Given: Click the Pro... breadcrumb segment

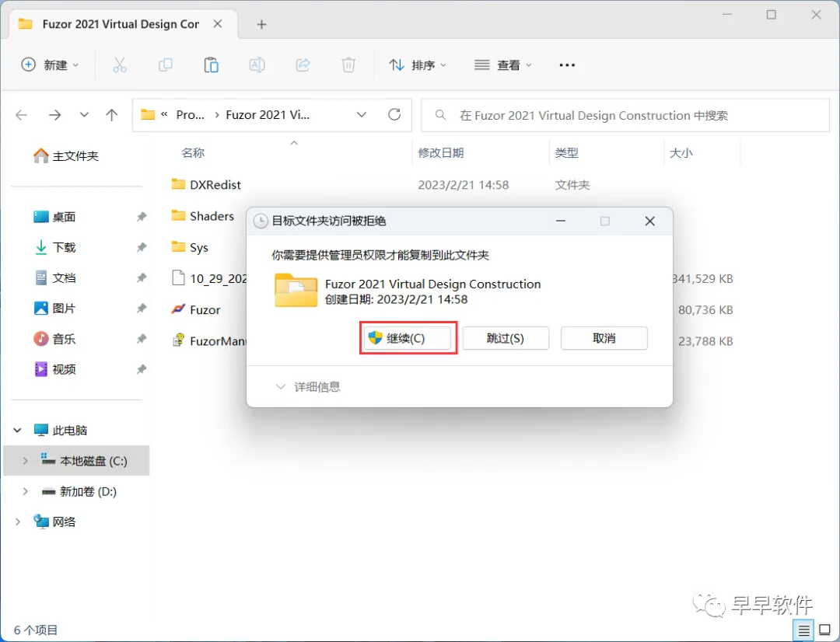Looking at the screenshot, I should pos(191,115).
